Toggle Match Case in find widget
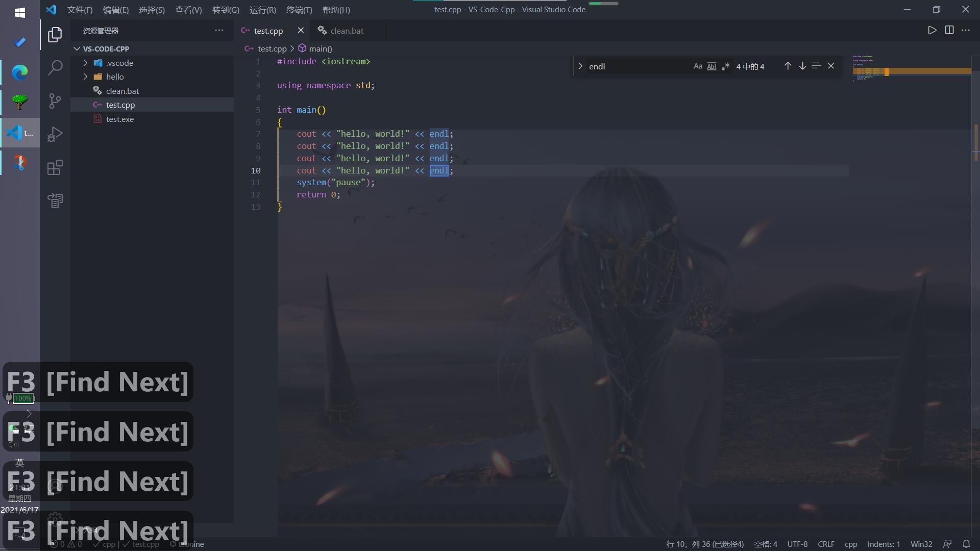Image resolution: width=980 pixels, height=551 pixels. coord(698,66)
